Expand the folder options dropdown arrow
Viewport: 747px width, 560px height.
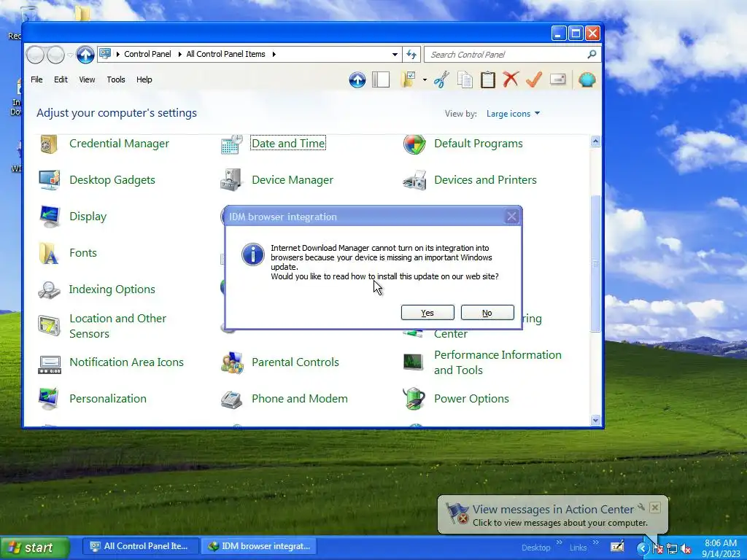425,80
